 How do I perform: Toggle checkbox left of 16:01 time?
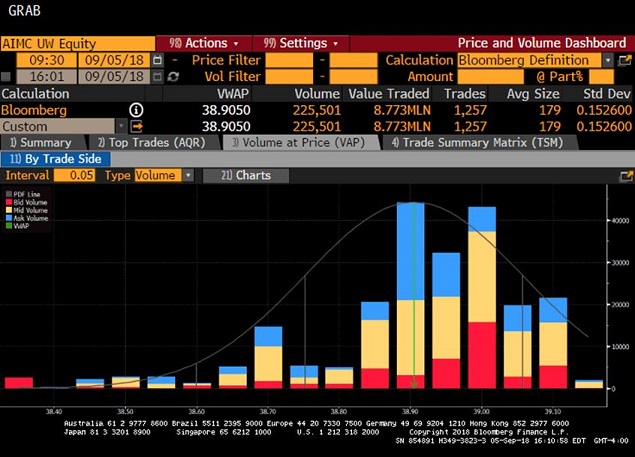pyautogui.click(x=7, y=77)
